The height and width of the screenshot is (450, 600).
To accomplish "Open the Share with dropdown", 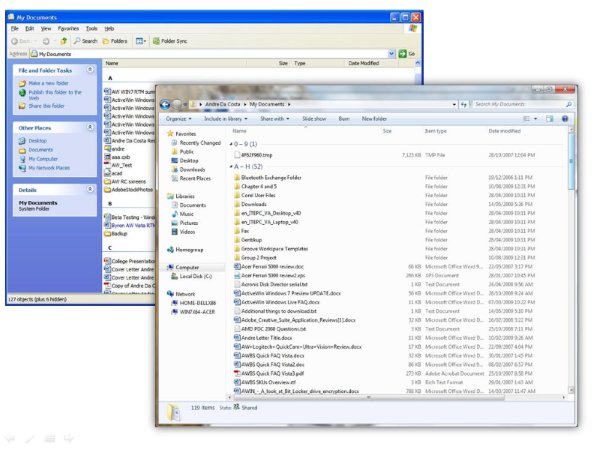I will pos(273,118).
